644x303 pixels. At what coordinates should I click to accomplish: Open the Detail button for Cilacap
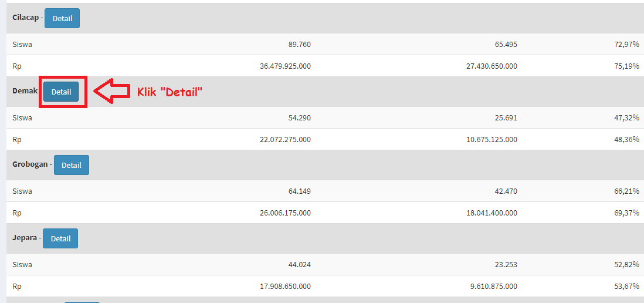coord(62,19)
